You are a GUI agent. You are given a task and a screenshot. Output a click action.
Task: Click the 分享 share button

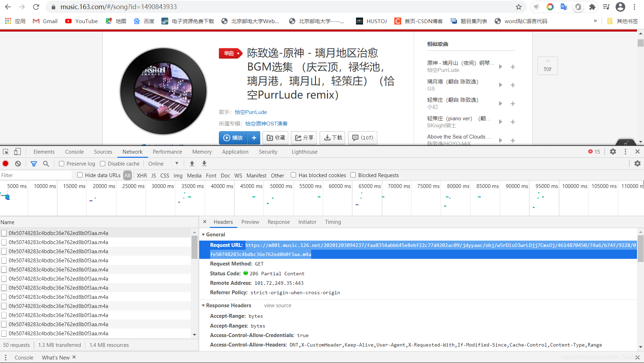[304, 137]
